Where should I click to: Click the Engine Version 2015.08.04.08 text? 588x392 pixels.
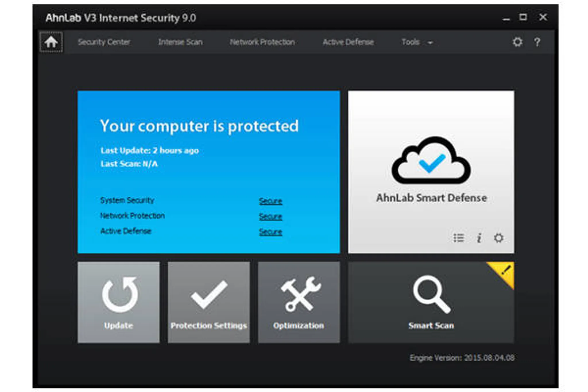click(x=462, y=358)
